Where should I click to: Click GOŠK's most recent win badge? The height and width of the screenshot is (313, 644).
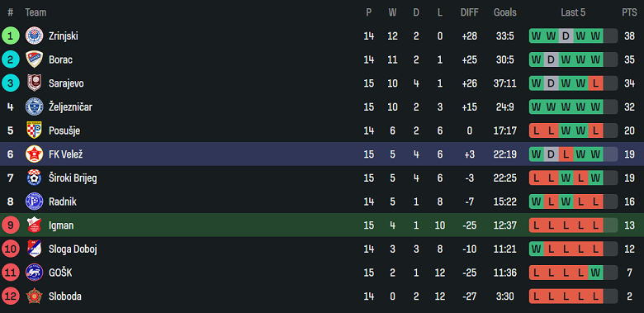[595, 273]
